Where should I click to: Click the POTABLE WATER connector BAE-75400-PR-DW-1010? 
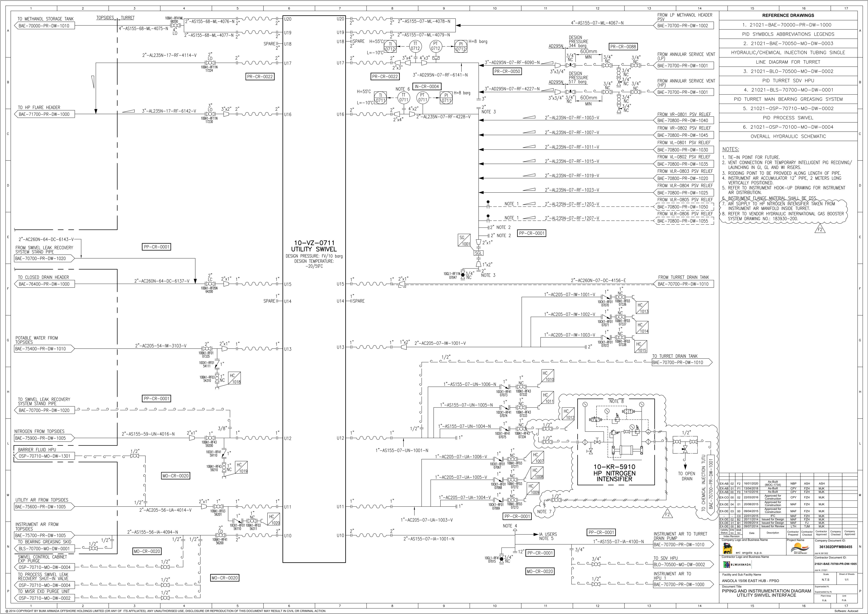[x=45, y=349]
